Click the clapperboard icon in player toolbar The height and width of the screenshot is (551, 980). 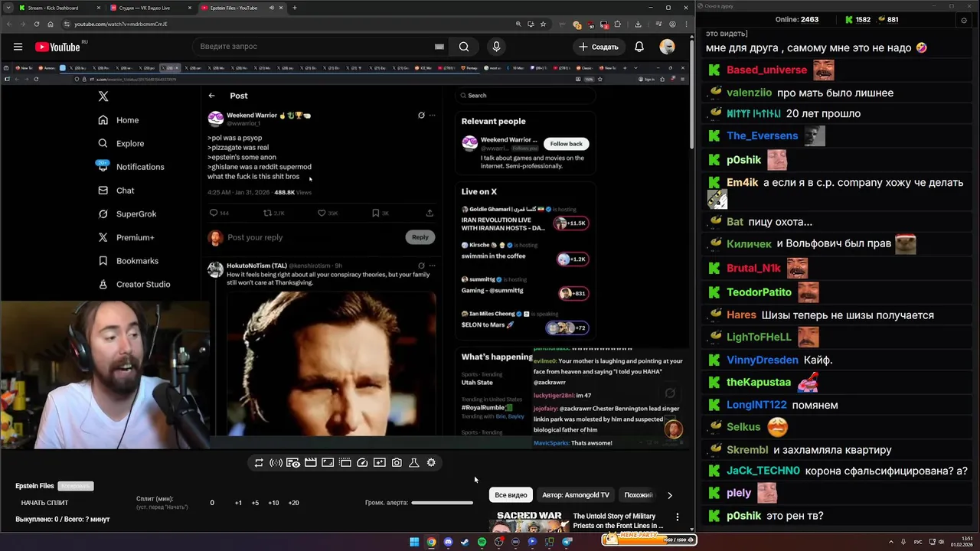click(x=310, y=463)
